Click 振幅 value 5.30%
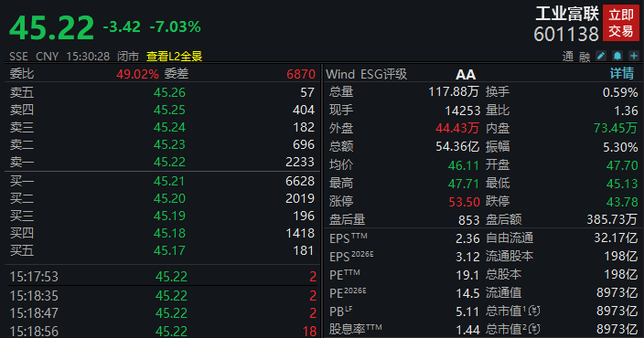 click(x=620, y=147)
